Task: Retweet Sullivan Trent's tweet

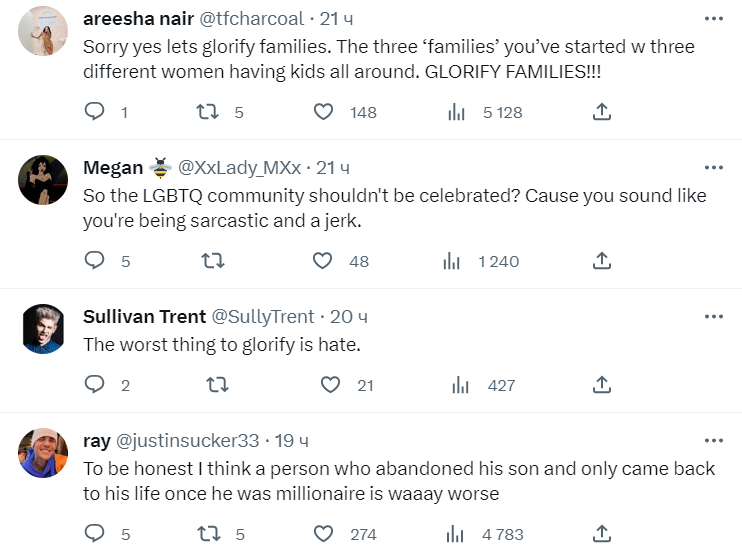Action: (217, 385)
